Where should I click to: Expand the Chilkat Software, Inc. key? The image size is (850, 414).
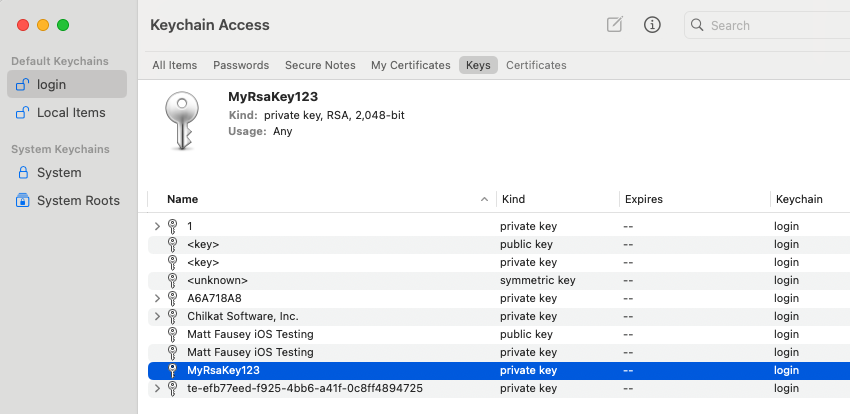[157, 316]
